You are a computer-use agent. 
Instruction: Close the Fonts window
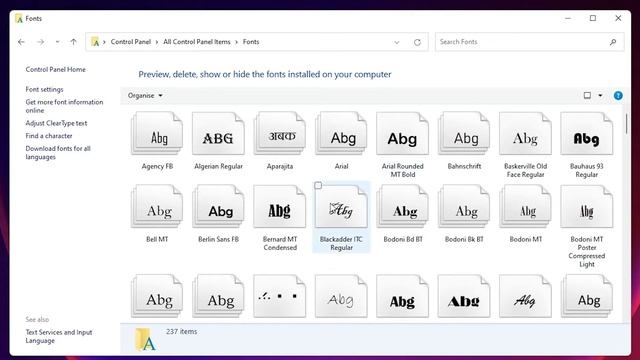(x=618, y=18)
